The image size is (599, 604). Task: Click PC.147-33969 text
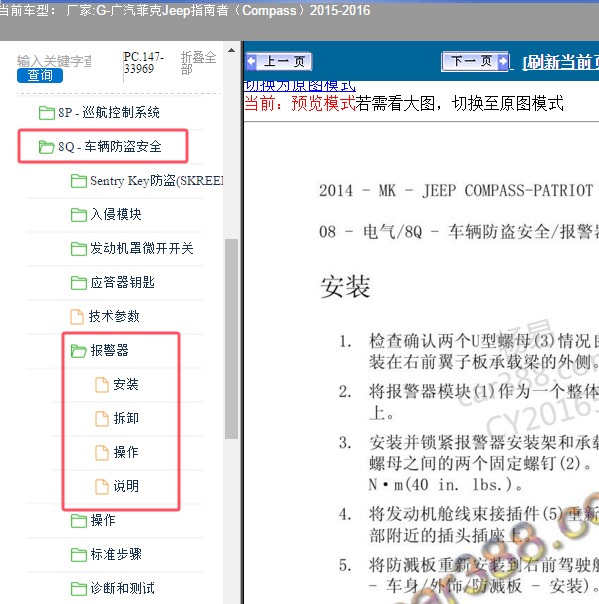tap(143, 63)
